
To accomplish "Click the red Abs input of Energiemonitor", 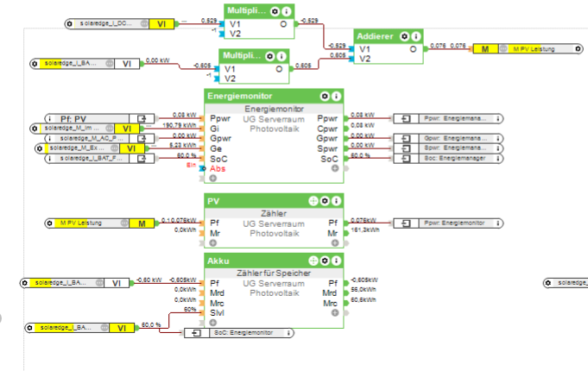I will coord(218,168).
